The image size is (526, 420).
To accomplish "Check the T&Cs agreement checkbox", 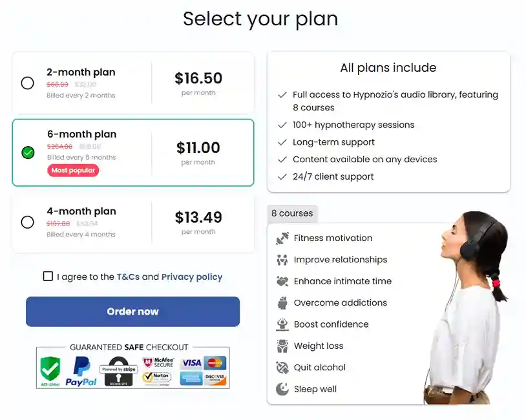I will click(x=48, y=276).
